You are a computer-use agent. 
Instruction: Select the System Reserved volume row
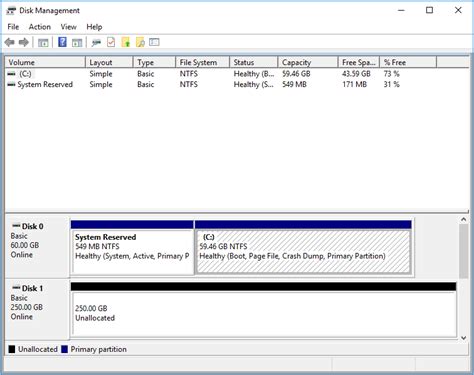(x=221, y=84)
